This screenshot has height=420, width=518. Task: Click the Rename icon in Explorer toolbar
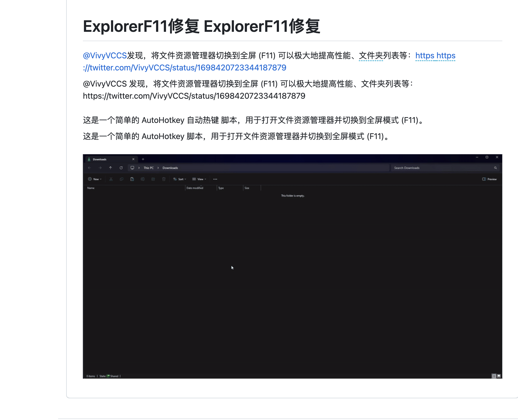(143, 179)
